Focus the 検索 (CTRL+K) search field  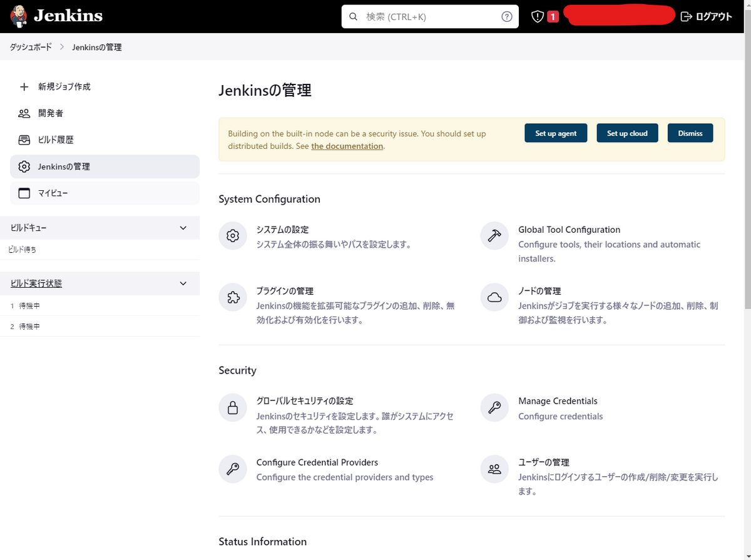(x=430, y=17)
